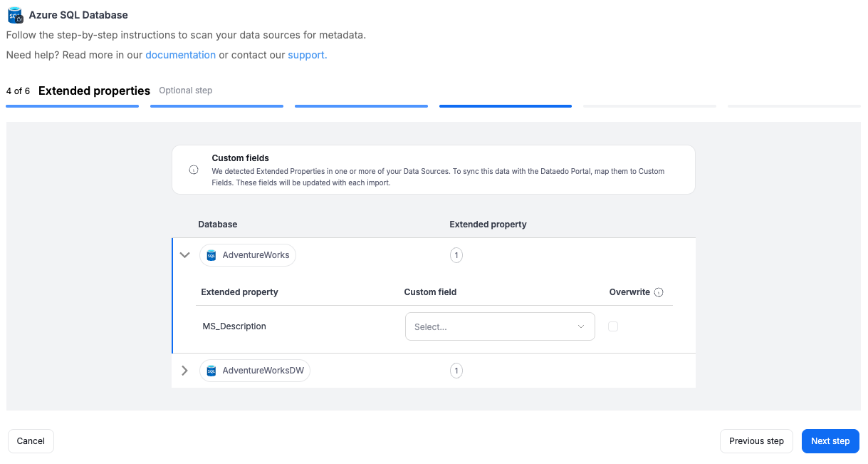Go to the second wizard step bar
The width and height of the screenshot is (868, 464).
[x=216, y=106]
